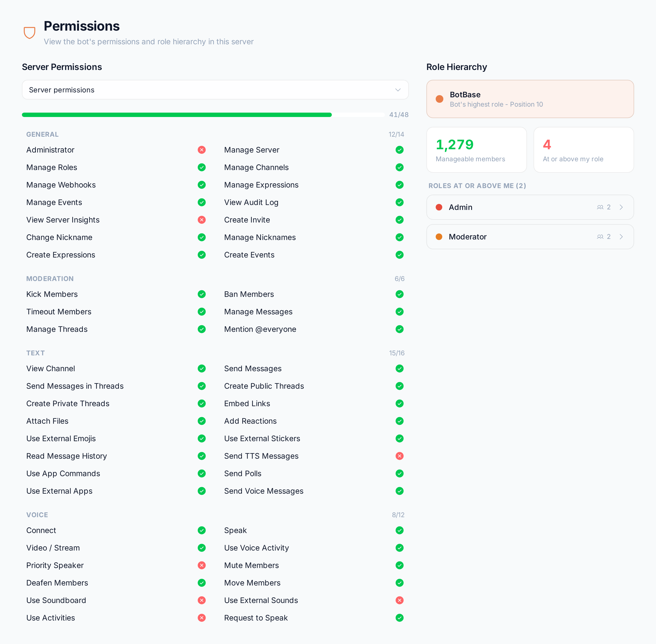Click the 1,279 Manageable members card
This screenshot has height=644, width=656.
(x=476, y=150)
